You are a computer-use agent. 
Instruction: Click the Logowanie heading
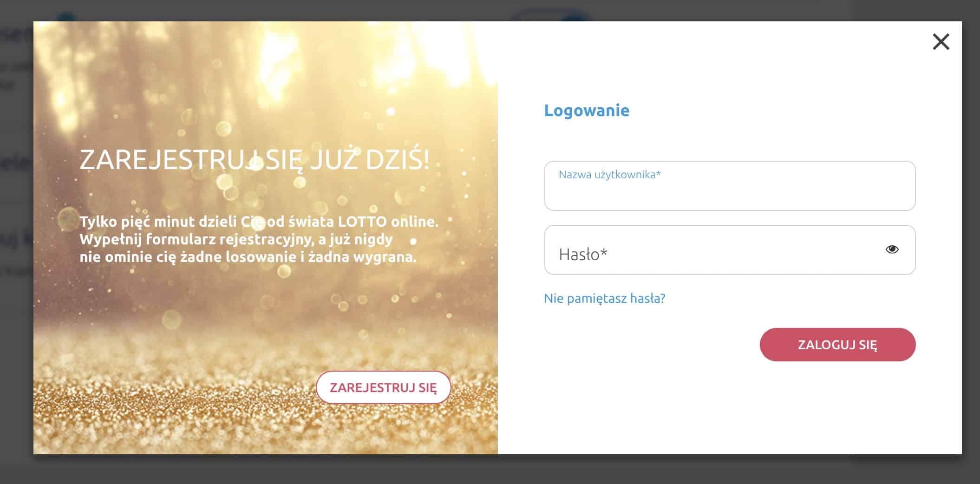[587, 111]
